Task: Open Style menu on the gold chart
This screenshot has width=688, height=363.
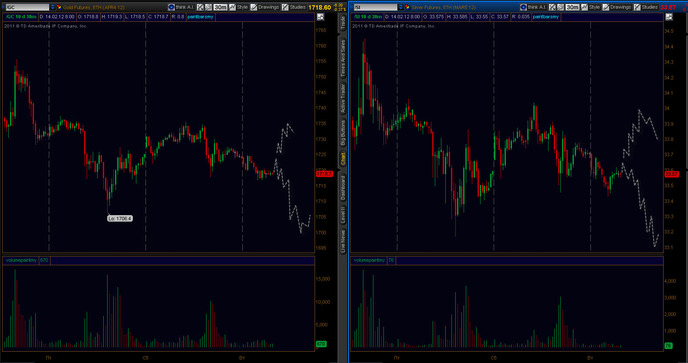Action: pos(239,7)
